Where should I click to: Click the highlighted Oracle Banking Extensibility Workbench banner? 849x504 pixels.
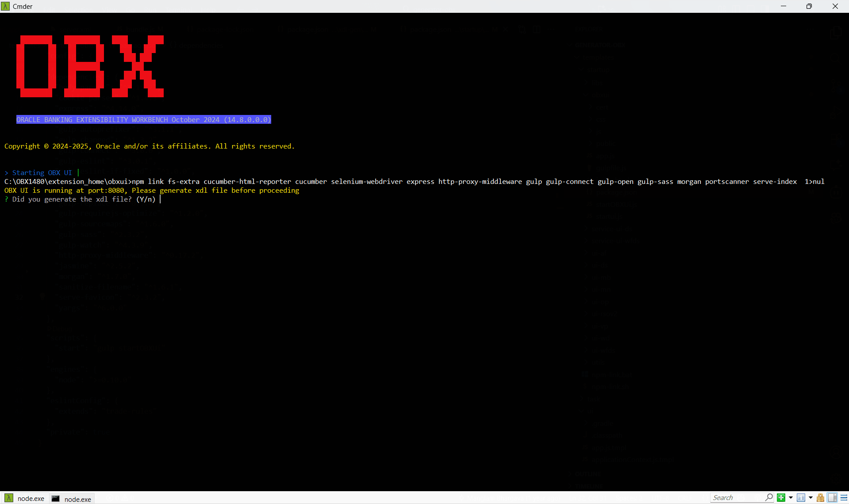(144, 120)
